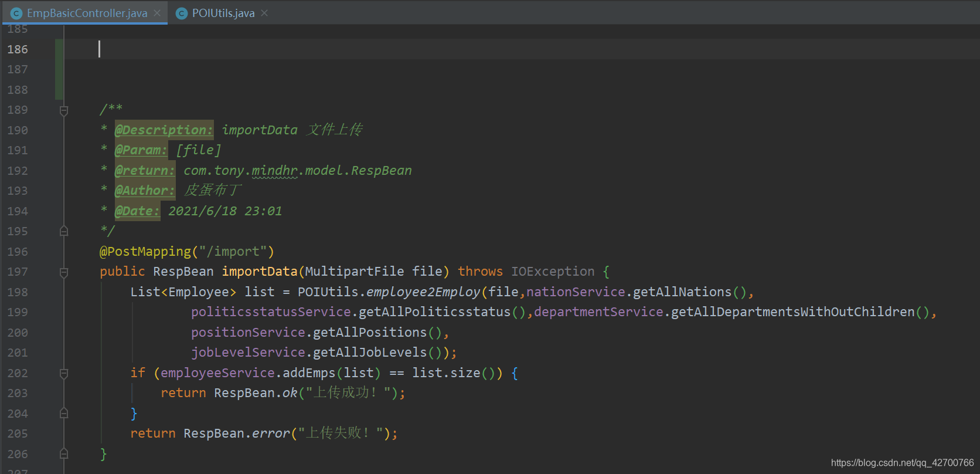Fold if block end at line 204
This screenshot has height=474, width=980.
point(64,414)
